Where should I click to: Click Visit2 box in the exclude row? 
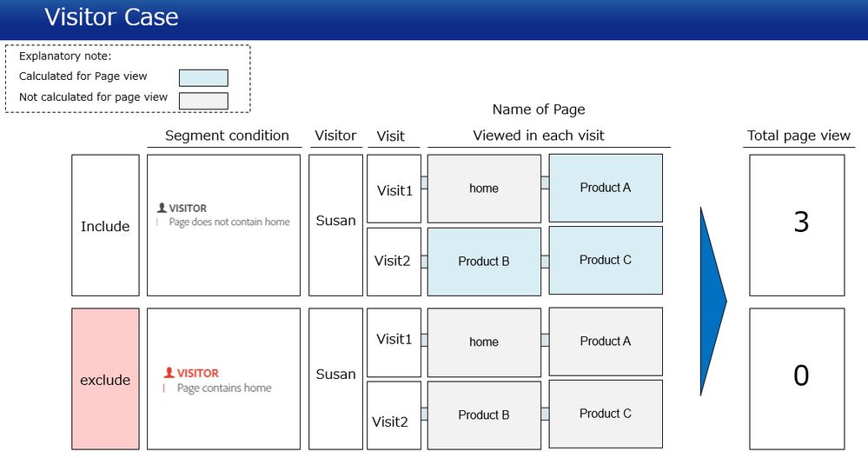[394, 415]
